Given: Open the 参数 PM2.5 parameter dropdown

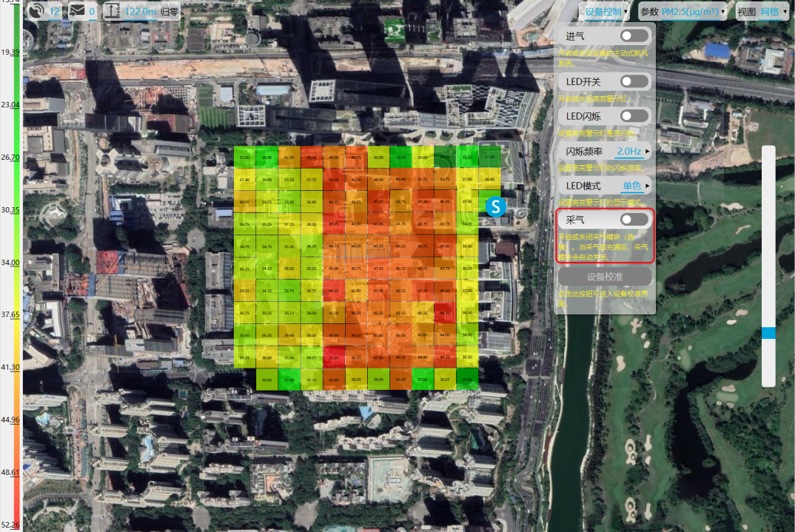Looking at the screenshot, I should (682, 12).
